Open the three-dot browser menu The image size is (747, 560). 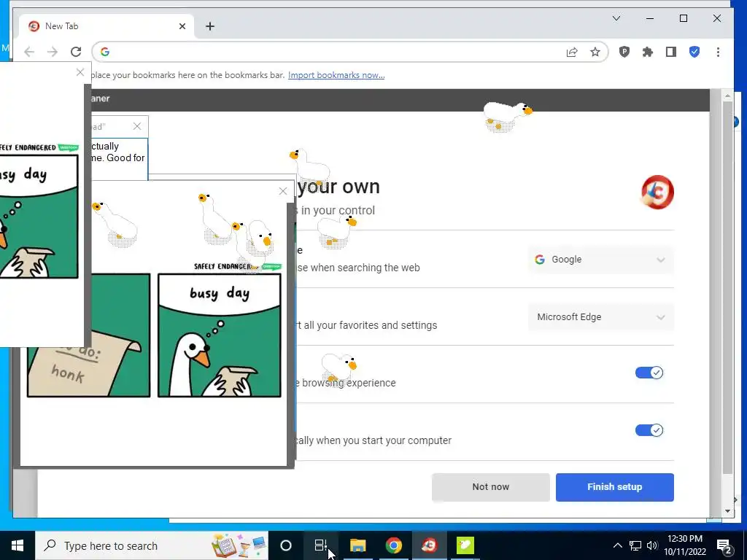coord(718,52)
